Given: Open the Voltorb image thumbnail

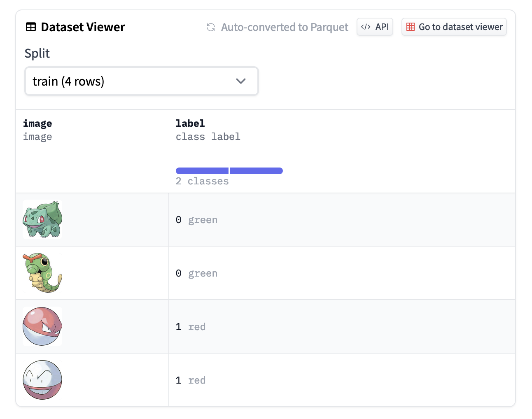Looking at the screenshot, I should pos(42,326).
